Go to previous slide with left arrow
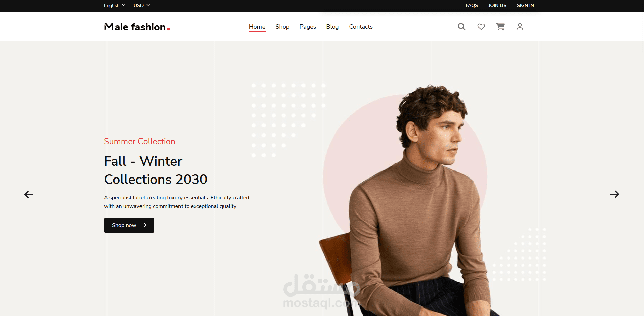644x316 pixels. pyautogui.click(x=29, y=194)
